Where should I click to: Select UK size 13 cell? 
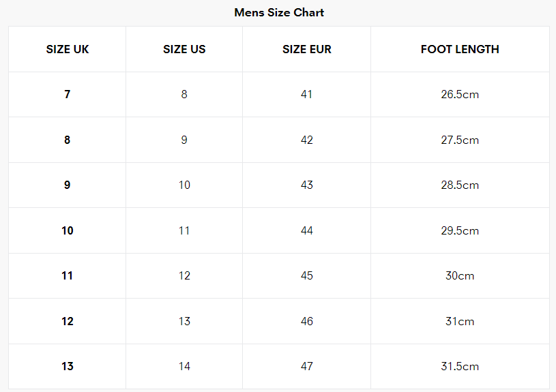[x=68, y=367]
